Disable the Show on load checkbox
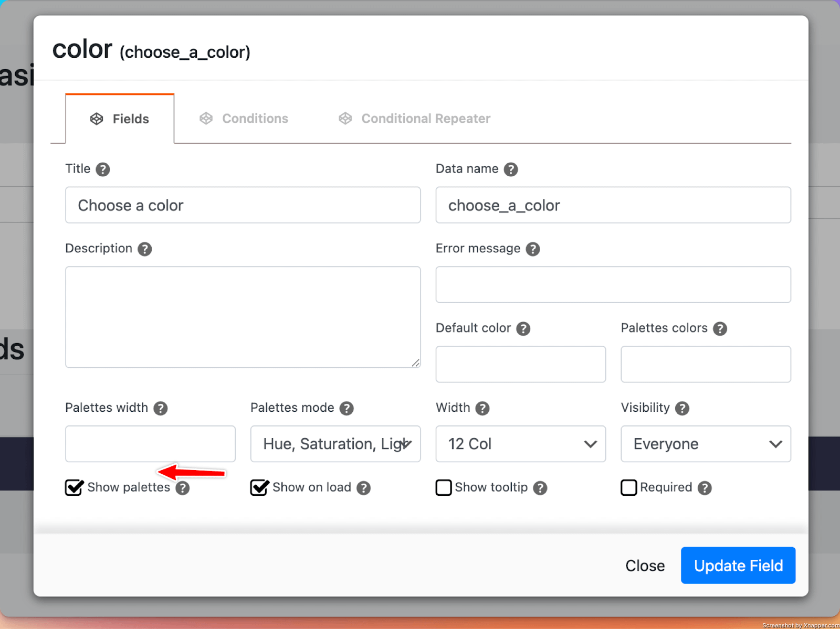Screen dimensions: 840x629 point(259,488)
